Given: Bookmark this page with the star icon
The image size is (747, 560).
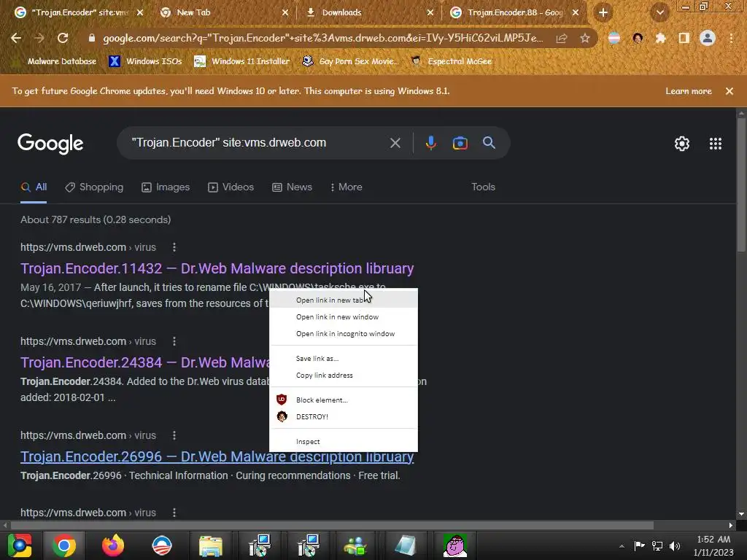Looking at the screenshot, I should (584, 38).
